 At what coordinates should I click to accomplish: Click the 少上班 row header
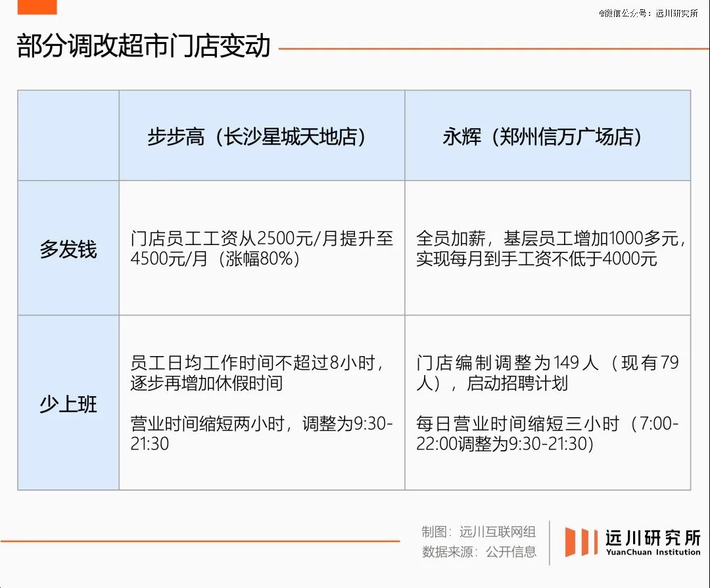(x=68, y=404)
